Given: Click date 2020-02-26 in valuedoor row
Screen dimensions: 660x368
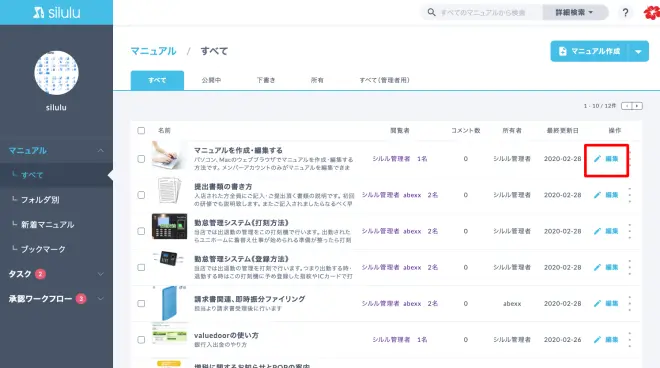Looking at the screenshot, I should (x=562, y=340).
